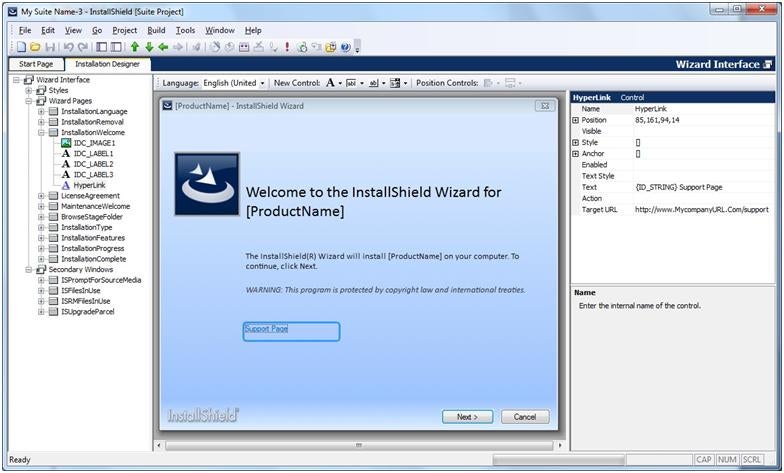Screen dimensions: 784x473
Task: Click the new label control 'A' icon
Action: 330,83
